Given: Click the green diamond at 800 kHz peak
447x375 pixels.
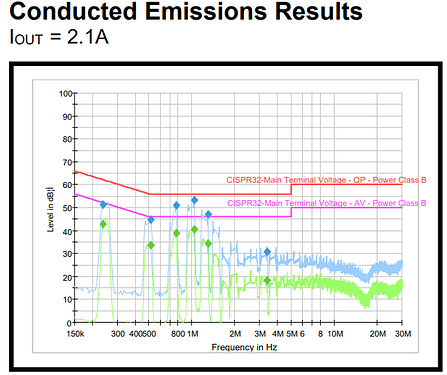Looking at the screenshot, I should click(177, 233).
